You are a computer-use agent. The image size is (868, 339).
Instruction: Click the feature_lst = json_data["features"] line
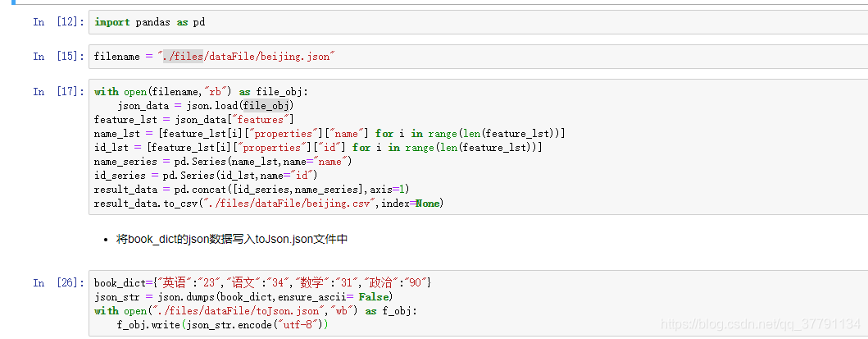pyautogui.click(x=193, y=120)
